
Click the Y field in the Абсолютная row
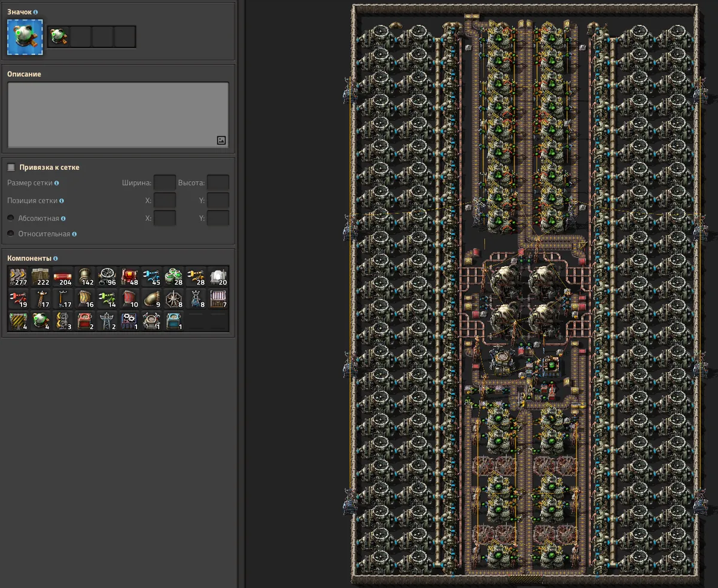point(218,218)
